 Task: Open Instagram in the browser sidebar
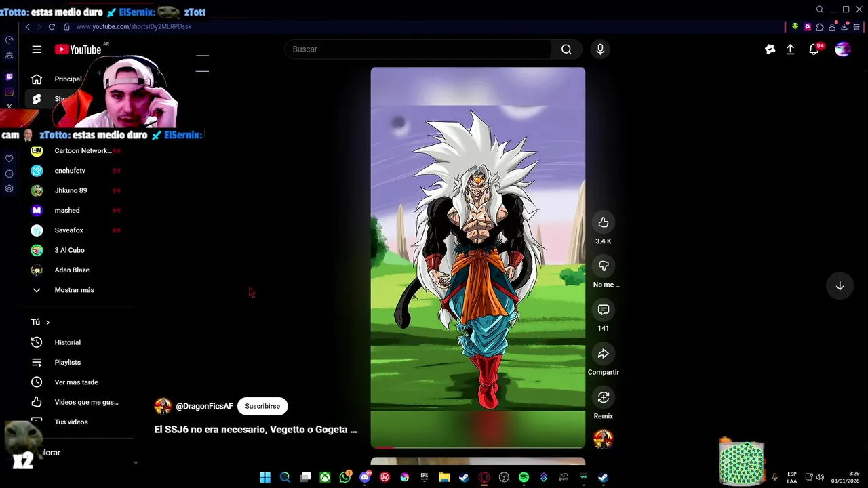9,92
